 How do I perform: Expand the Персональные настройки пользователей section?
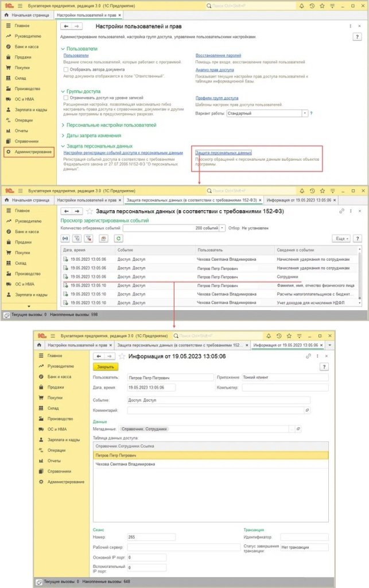click(63, 125)
